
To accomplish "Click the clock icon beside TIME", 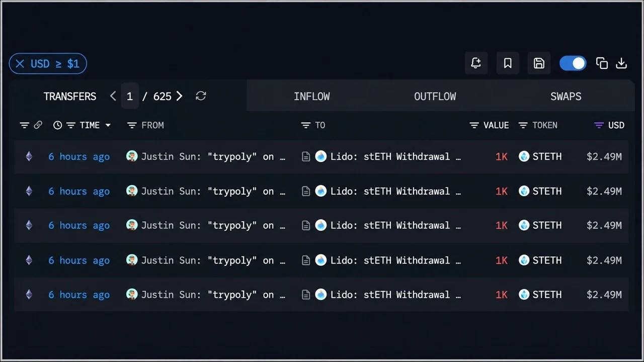I will (58, 125).
